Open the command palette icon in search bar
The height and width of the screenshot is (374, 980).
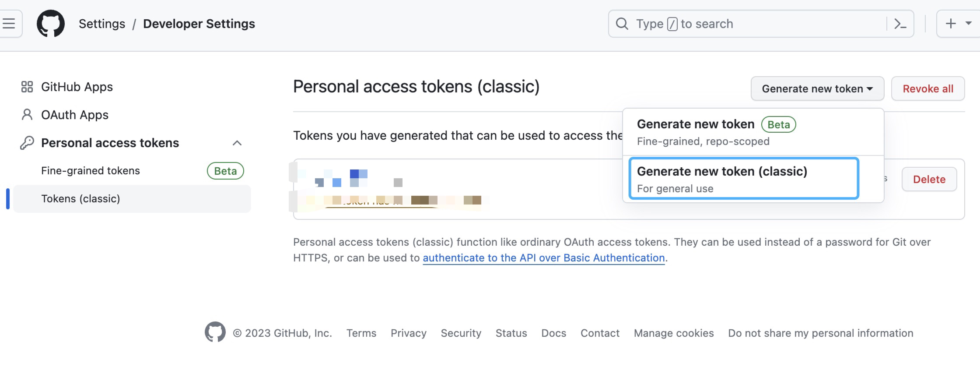click(x=900, y=24)
